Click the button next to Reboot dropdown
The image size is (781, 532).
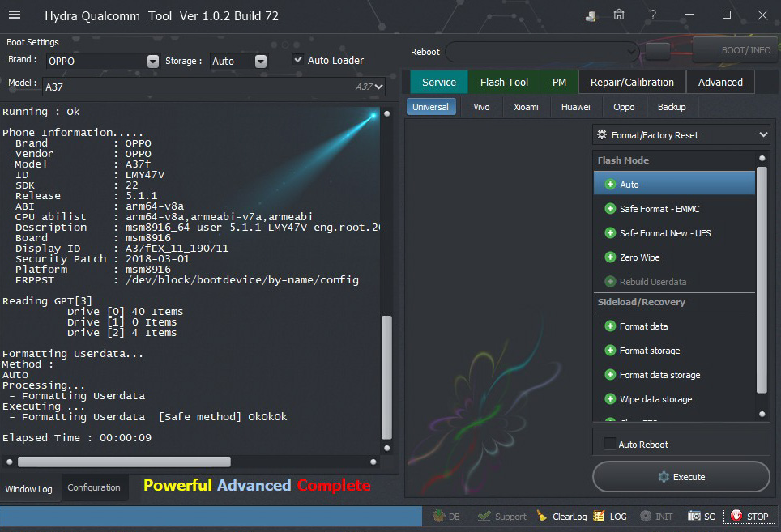pos(658,51)
